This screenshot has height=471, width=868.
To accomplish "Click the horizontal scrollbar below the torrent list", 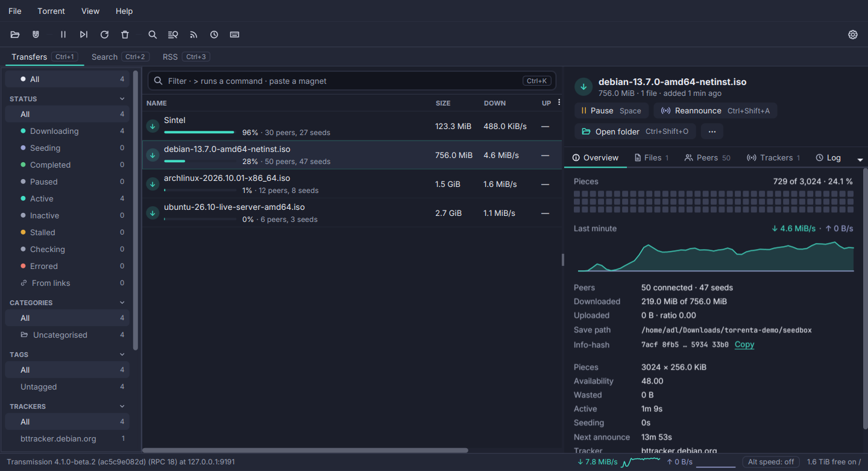I will 305,450.
